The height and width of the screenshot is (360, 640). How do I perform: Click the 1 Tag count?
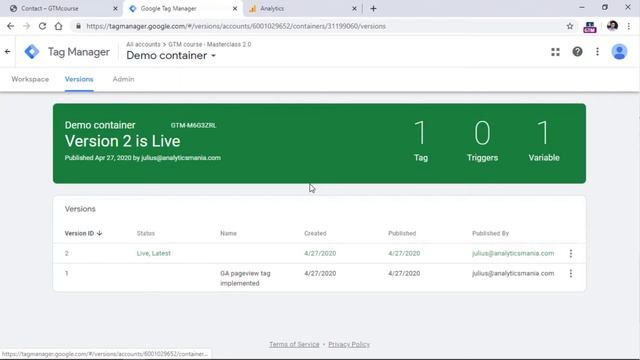[421, 141]
